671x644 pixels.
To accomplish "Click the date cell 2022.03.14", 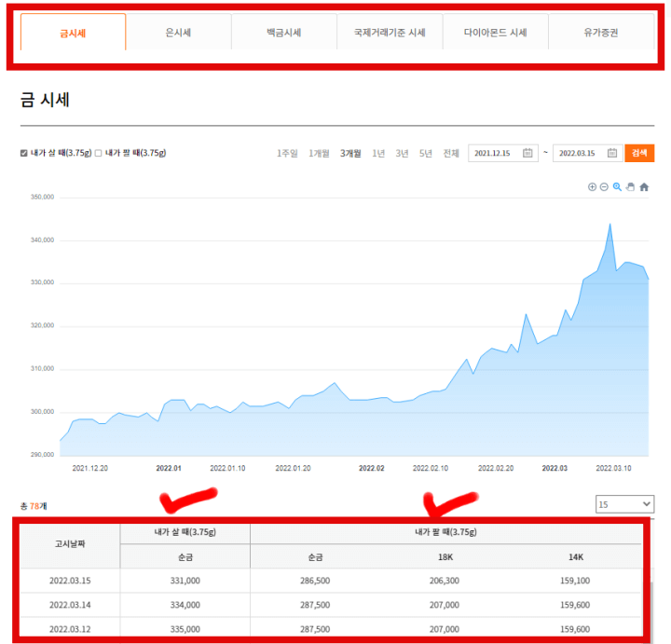I will tap(70, 605).
